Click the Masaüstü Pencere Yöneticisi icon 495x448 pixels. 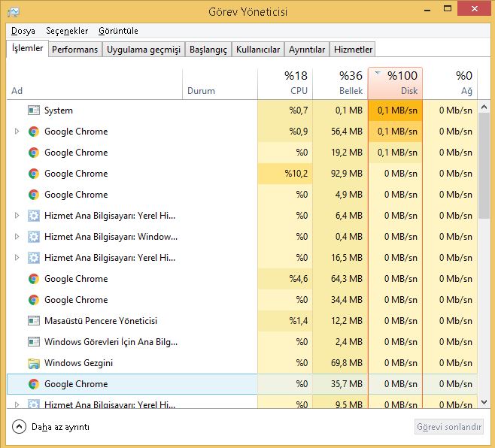click(33, 321)
